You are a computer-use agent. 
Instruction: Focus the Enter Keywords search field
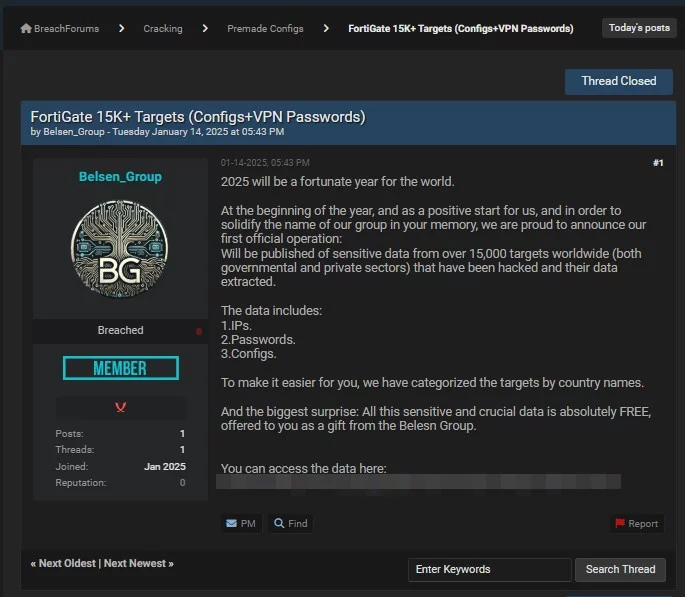[x=489, y=569]
